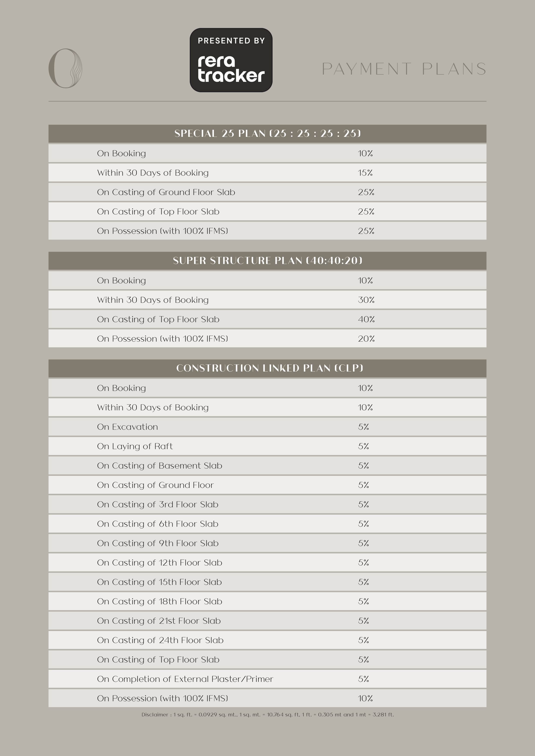Click the Rera Tracker logo badge
Viewport: 535px width, 756px height.
(x=231, y=60)
